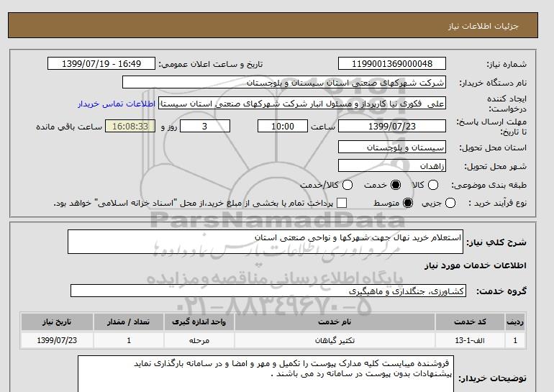Image resolution: width=554 pixels, height=392 pixels.
Task: Click the استان محل تحویل field
Action: (x=392, y=147)
